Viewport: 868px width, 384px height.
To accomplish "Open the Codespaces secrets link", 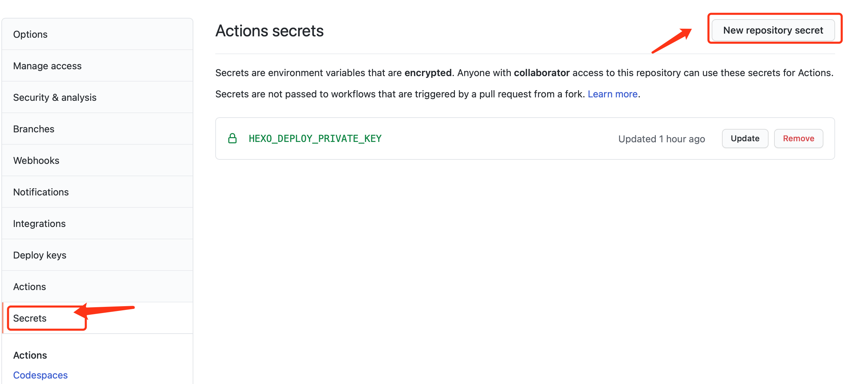I will click(40, 375).
